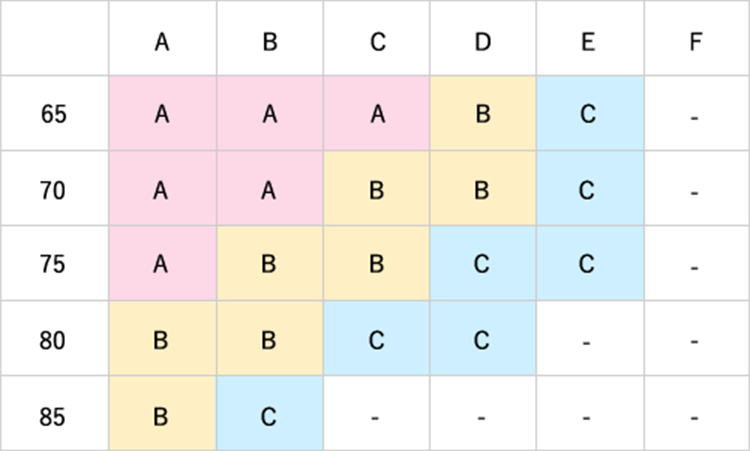Click the cell at row 70, column B
Image resolution: width=750 pixels, height=451 pixels.
tap(269, 190)
